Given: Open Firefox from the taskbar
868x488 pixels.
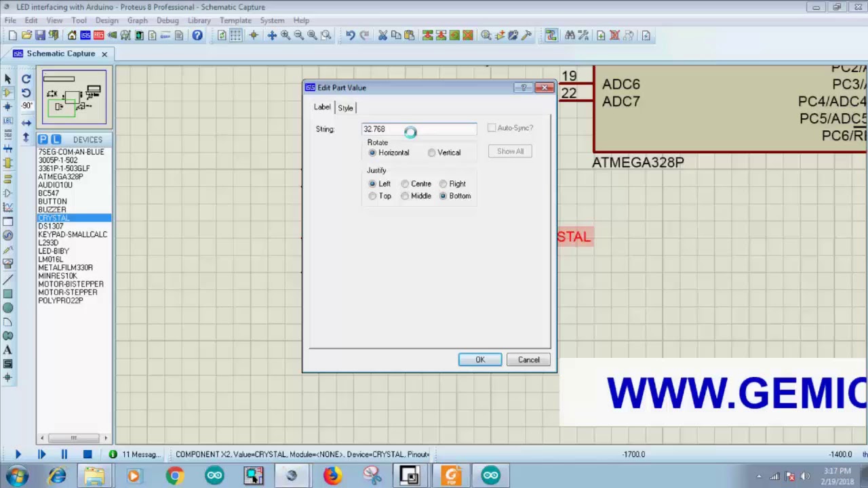Looking at the screenshot, I should click(332, 476).
